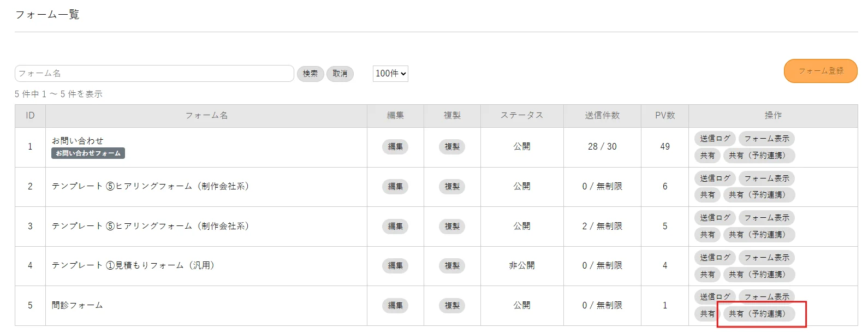868x333 pixels.
Task: Click the お問い合わせフォーム tag label
Action: tap(88, 153)
